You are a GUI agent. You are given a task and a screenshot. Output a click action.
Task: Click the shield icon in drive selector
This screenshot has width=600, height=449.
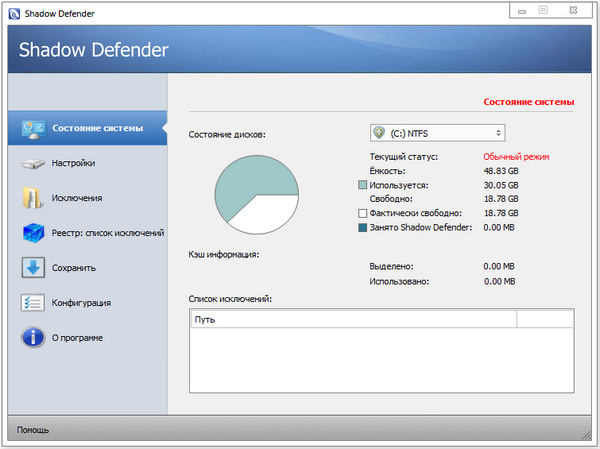click(x=378, y=133)
